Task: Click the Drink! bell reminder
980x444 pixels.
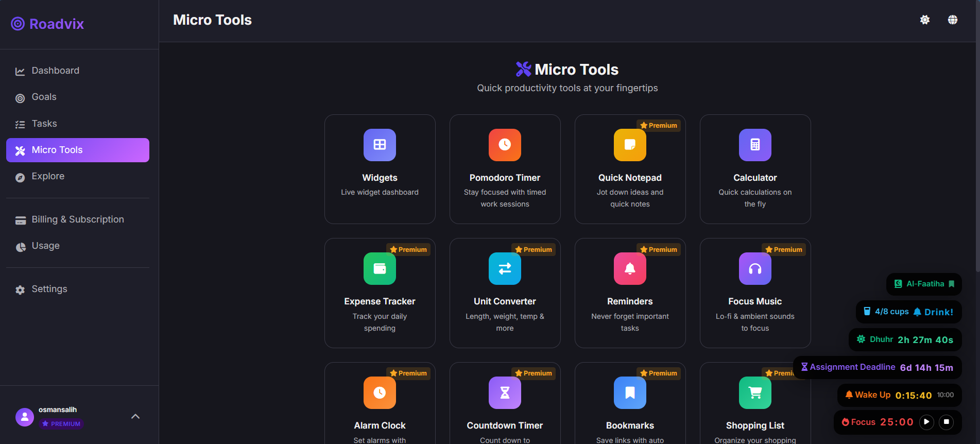Action: tap(933, 312)
